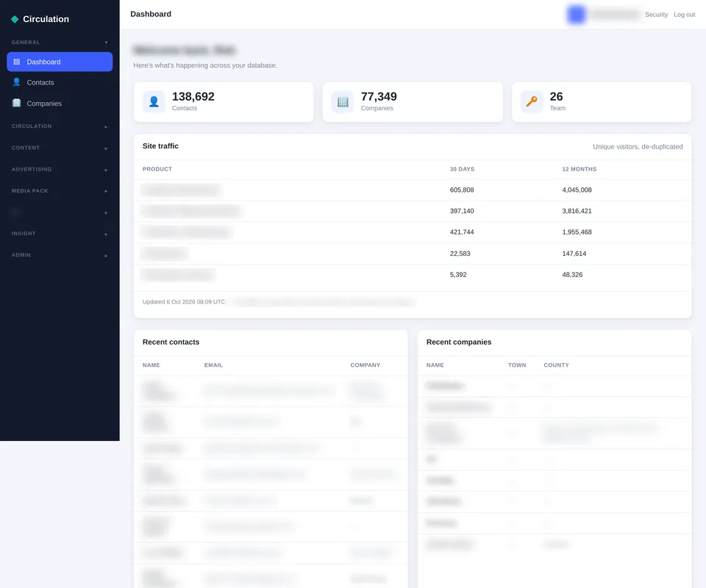The image size is (706, 588).
Task: Click the Companies building icon in sidebar
Action: pyautogui.click(x=17, y=103)
